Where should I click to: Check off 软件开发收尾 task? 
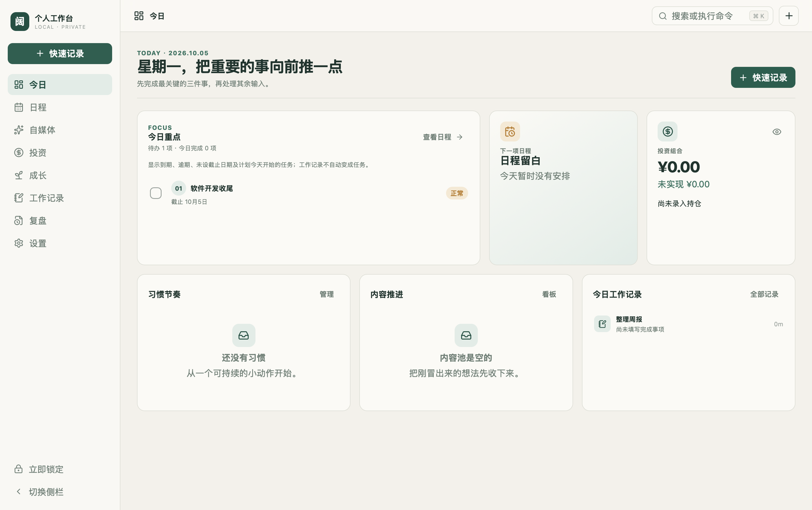(155, 193)
